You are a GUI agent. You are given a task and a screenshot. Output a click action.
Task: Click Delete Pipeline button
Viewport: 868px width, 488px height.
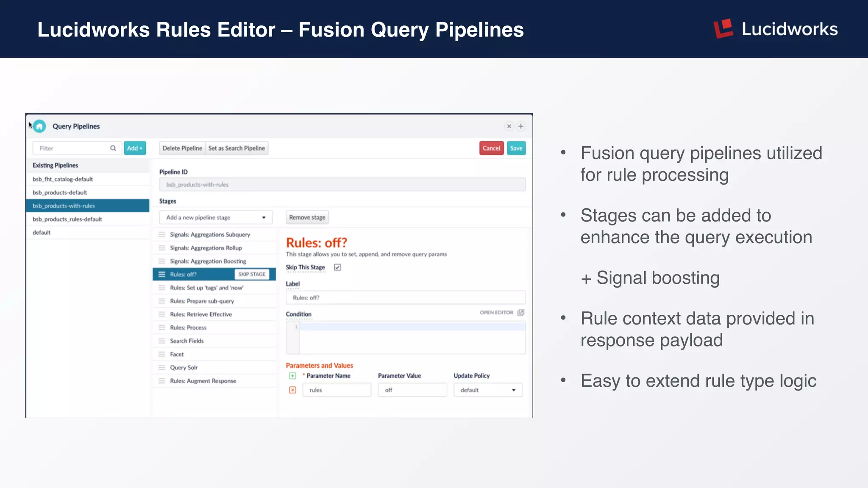[x=182, y=148]
